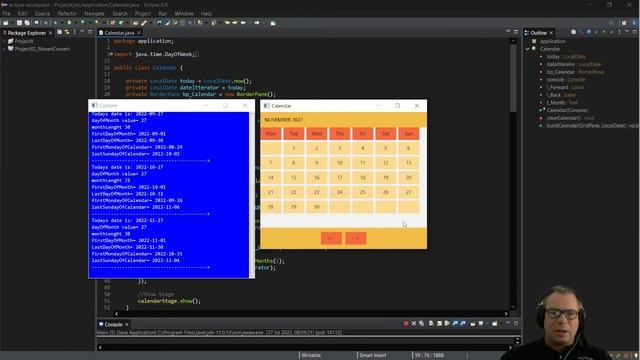Screen dimensions: 640x360
Task: Expand the folded import block in editor
Action: [x=111, y=54]
